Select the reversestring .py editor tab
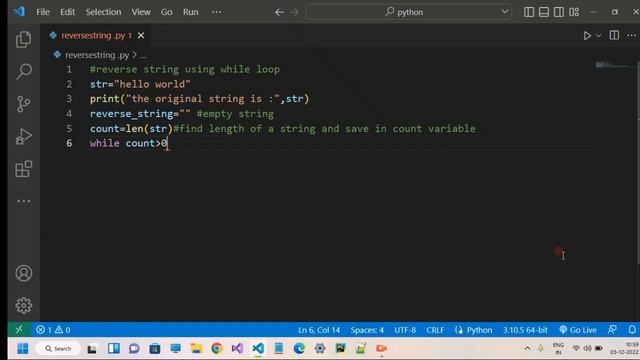Screen dimensions: 640x360 click(96, 36)
